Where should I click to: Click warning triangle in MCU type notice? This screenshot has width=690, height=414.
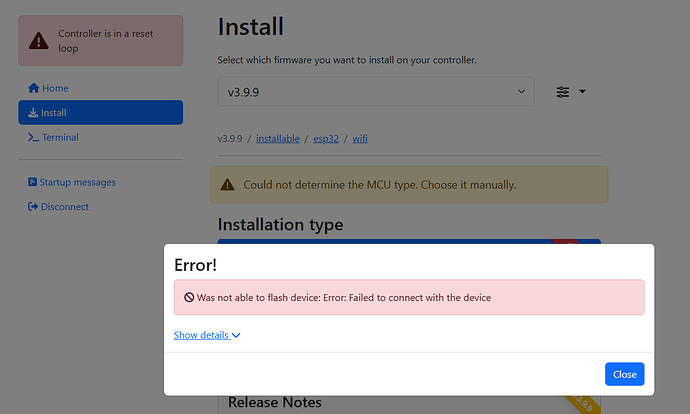[x=227, y=185]
